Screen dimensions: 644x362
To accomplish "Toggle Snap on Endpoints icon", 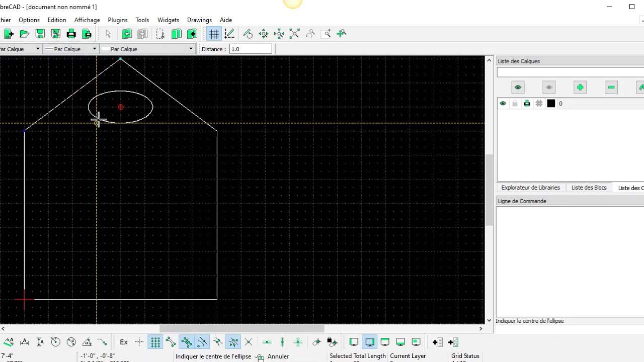I will [171, 342].
